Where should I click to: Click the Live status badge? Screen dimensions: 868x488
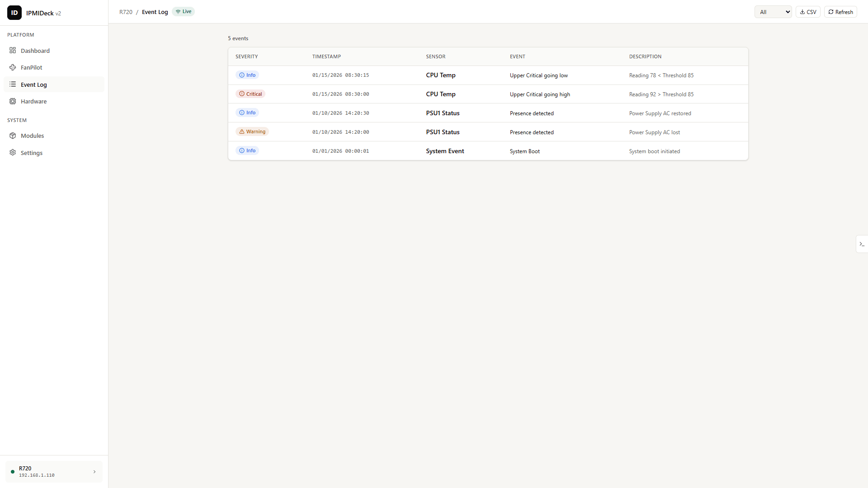tap(184, 12)
